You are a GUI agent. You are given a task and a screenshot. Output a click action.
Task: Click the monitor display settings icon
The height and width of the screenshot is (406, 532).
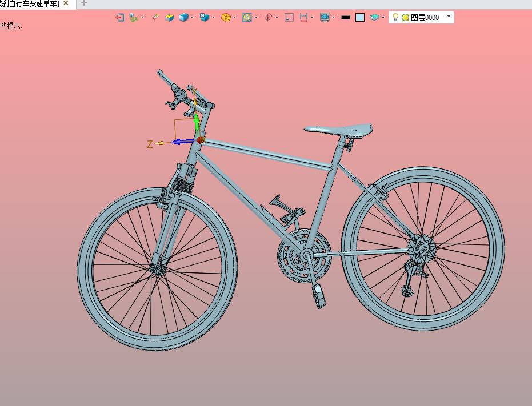point(325,17)
